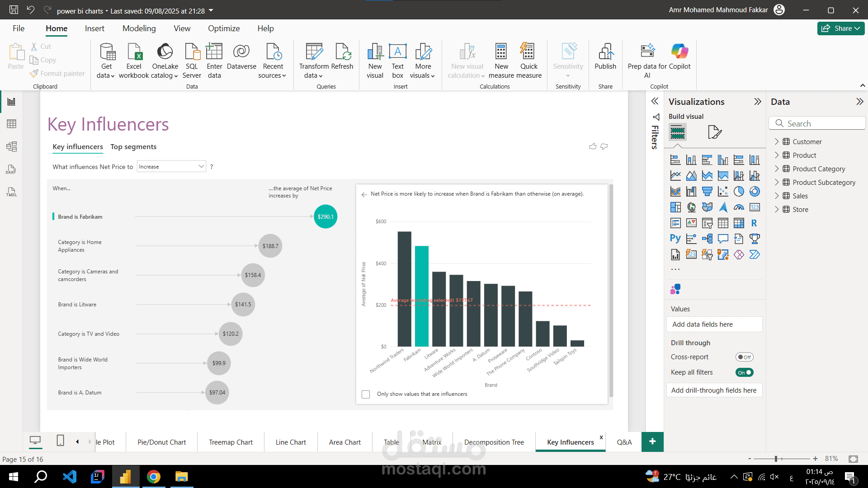Screen dimensions: 868x488
Task: Check Only show values that are influencers
Action: pyautogui.click(x=366, y=394)
